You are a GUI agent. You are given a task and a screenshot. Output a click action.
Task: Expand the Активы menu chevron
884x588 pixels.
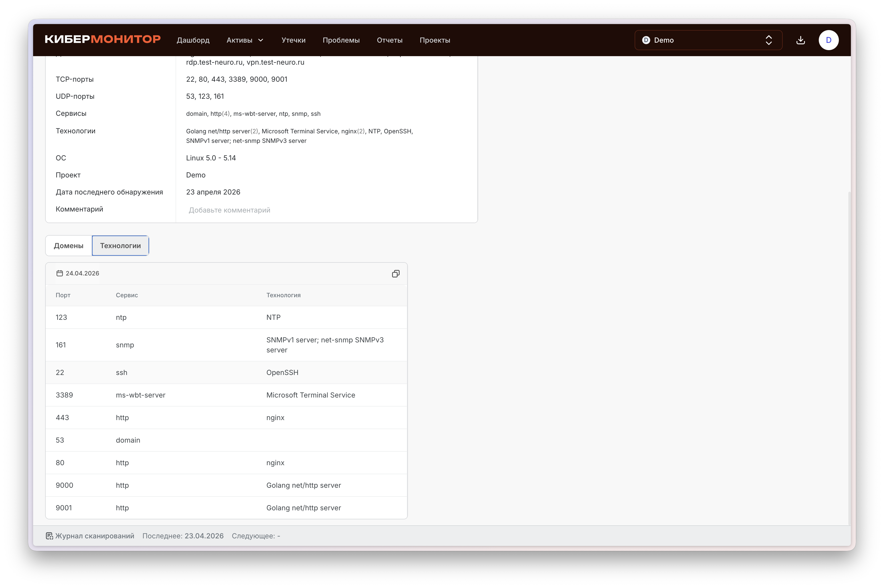pyautogui.click(x=261, y=40)
